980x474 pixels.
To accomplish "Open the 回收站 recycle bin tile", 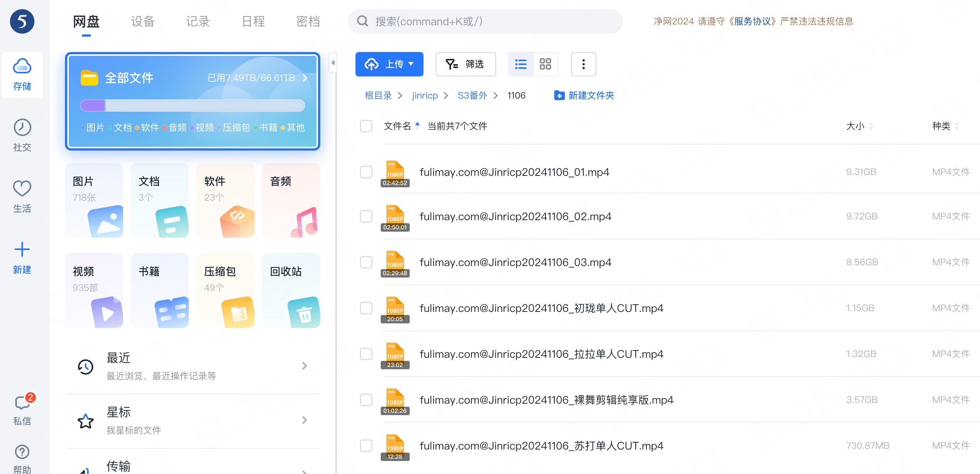I will [291, 290].
